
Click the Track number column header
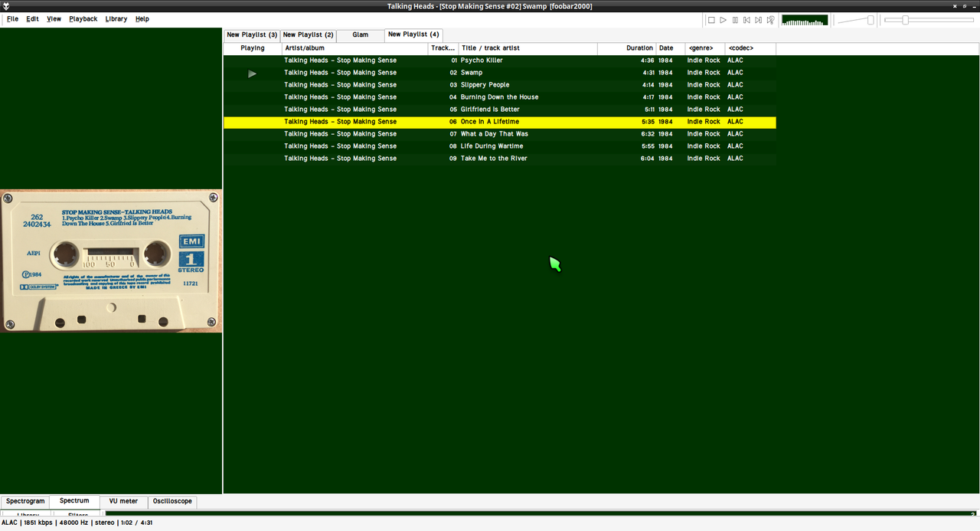pyautogui.click(x=443, y=48)
